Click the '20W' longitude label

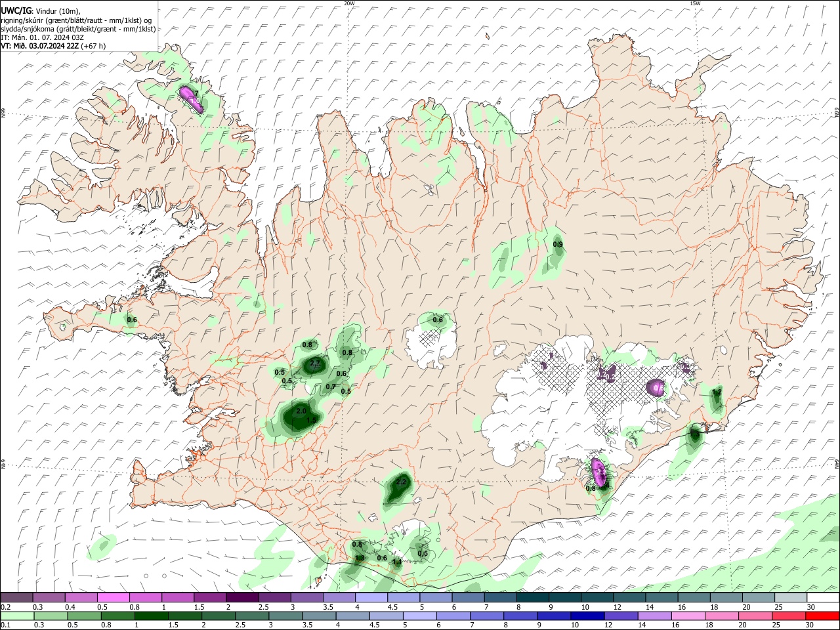click(349, 3)
